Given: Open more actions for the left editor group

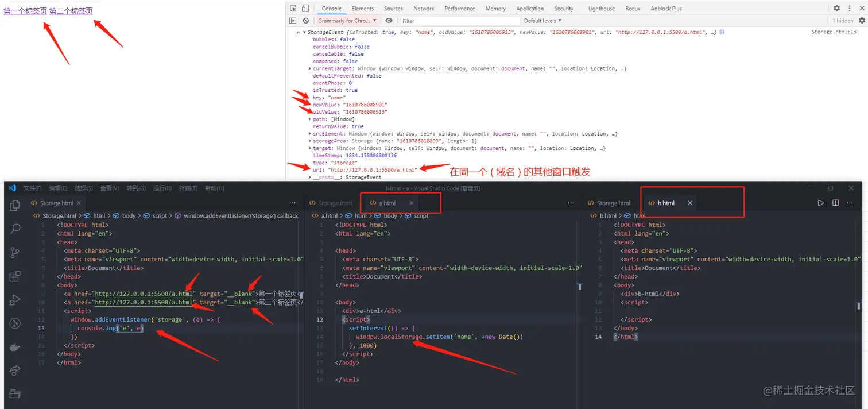Looking at the screenshot, I should (x=293, y=203).
